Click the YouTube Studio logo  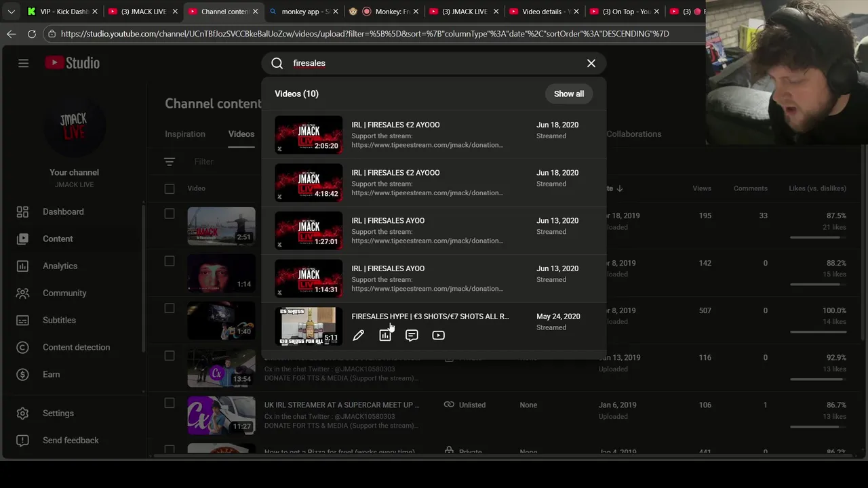coord(73,63)
